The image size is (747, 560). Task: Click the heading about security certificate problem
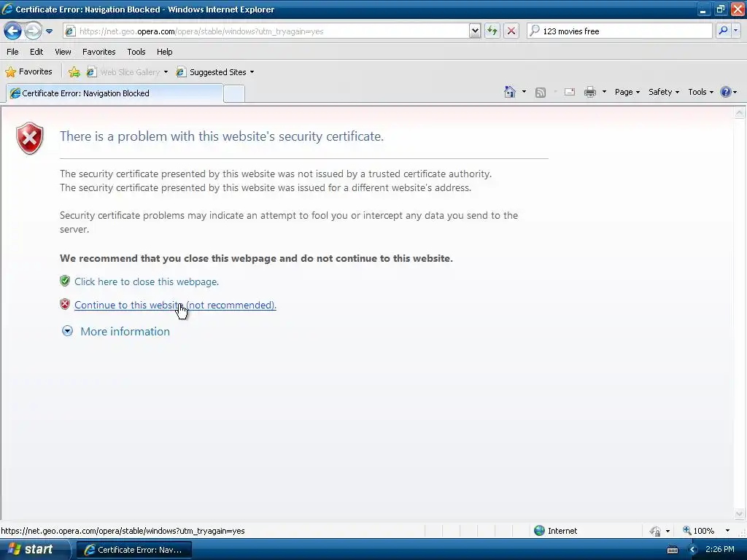tap(222, 136)
